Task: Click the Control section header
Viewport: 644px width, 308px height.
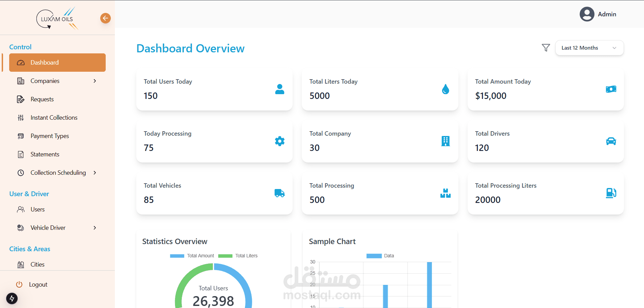Action: 20,47
